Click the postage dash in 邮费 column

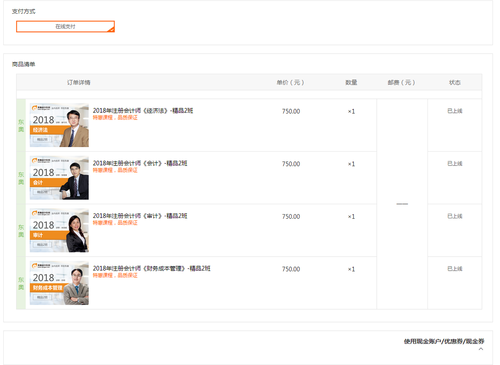pos(402,204)
